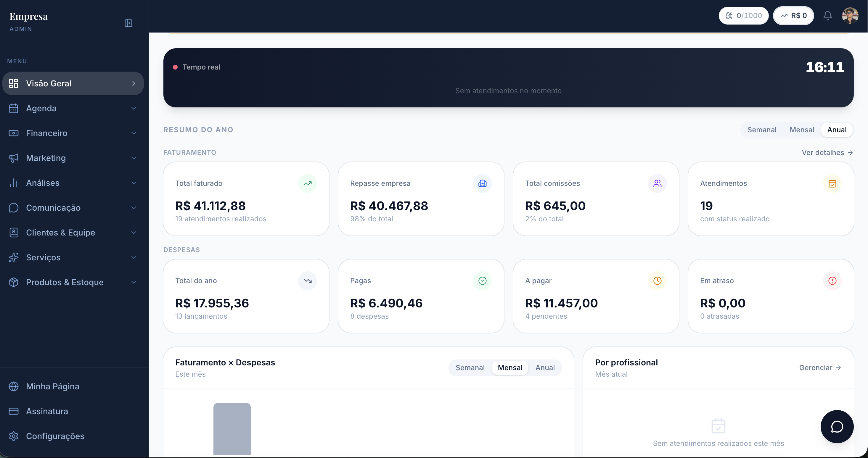Viewport: 868px width, 458px height.
Task: Expand the Produtos & Estoque chevron
Action: coord(134,282)
